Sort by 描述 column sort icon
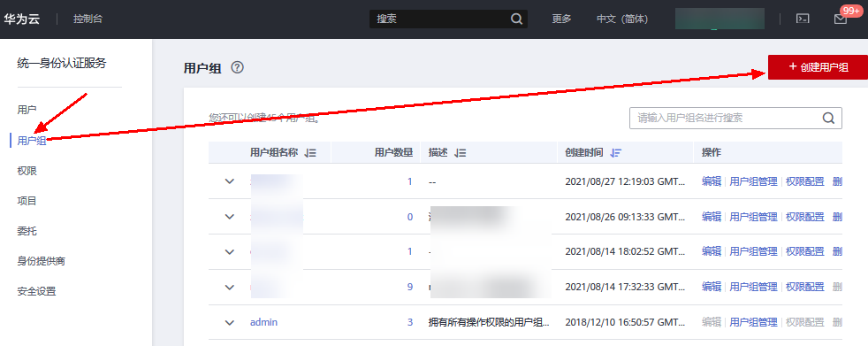The width and height of the screenshot is (868, 346). click(x=460, y=153)
